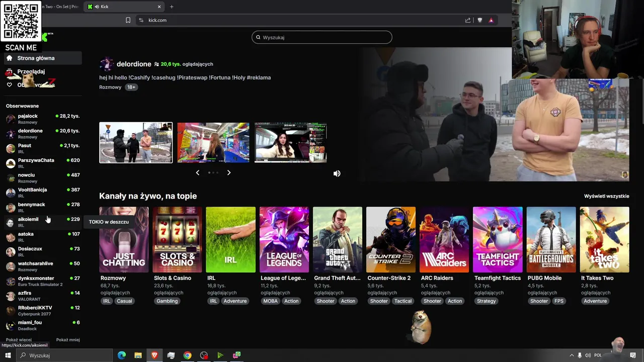The width and height of the screenshot is (644, 362).
Task: Show hidden system tray icons
Action: [x=572, y=355]
